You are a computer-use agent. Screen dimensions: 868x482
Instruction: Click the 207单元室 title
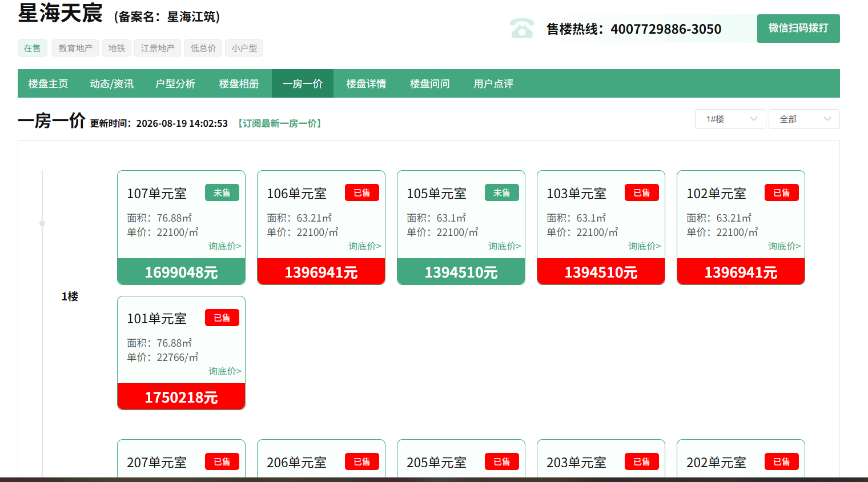(157, 463)
